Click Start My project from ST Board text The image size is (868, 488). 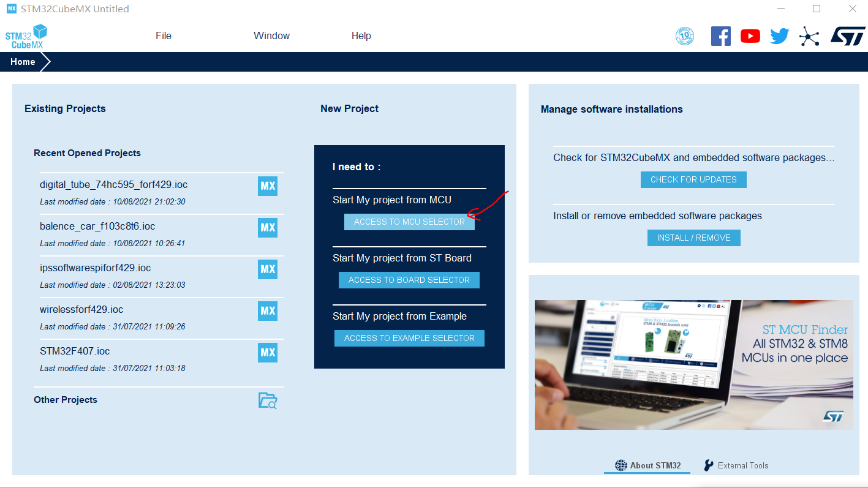(402, 258)
